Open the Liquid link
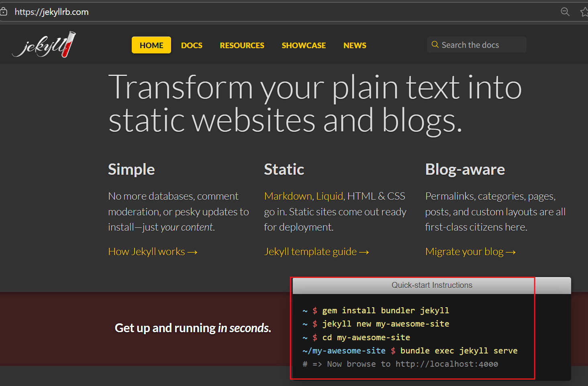Screen dimensions: 588x386 pos(329,196)
